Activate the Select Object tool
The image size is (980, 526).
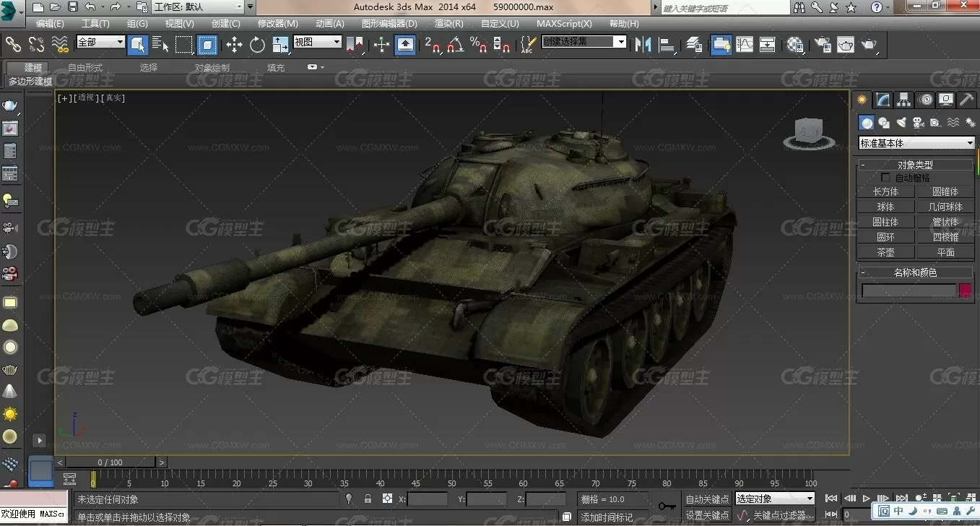point(137,45)
